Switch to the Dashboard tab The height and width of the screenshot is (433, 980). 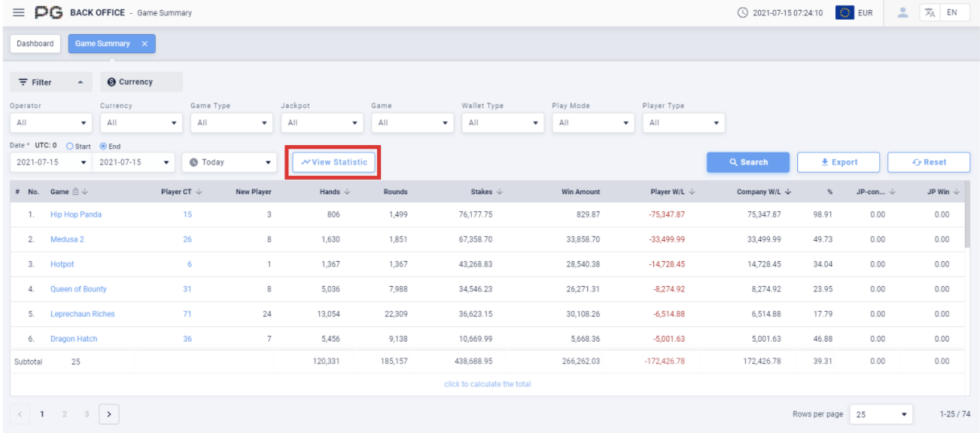pyautogui.click(x=35, y=44)
